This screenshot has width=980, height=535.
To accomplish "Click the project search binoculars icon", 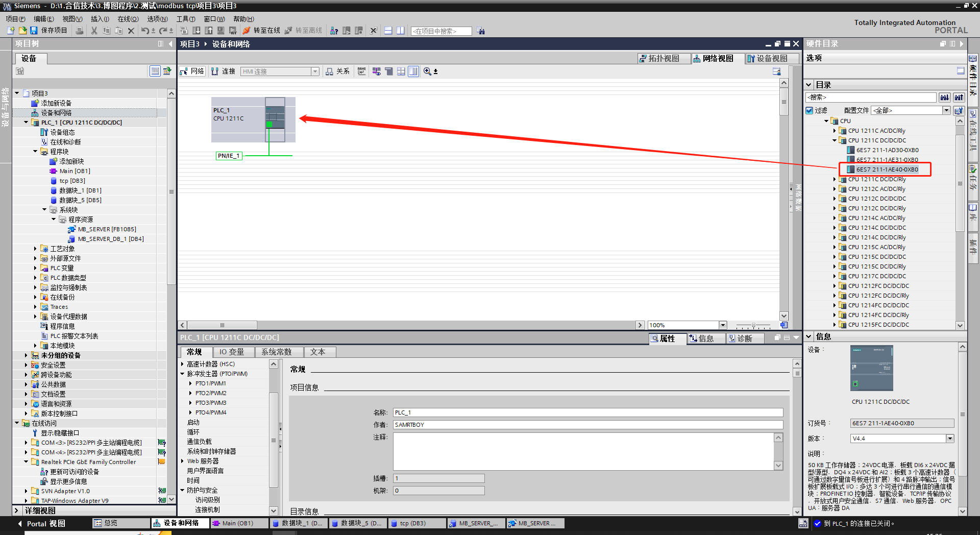I will pos(481,31).
